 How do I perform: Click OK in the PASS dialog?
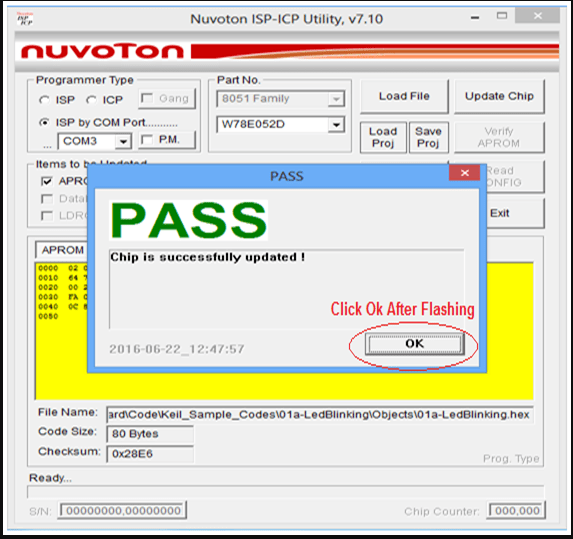coord(414,343)
